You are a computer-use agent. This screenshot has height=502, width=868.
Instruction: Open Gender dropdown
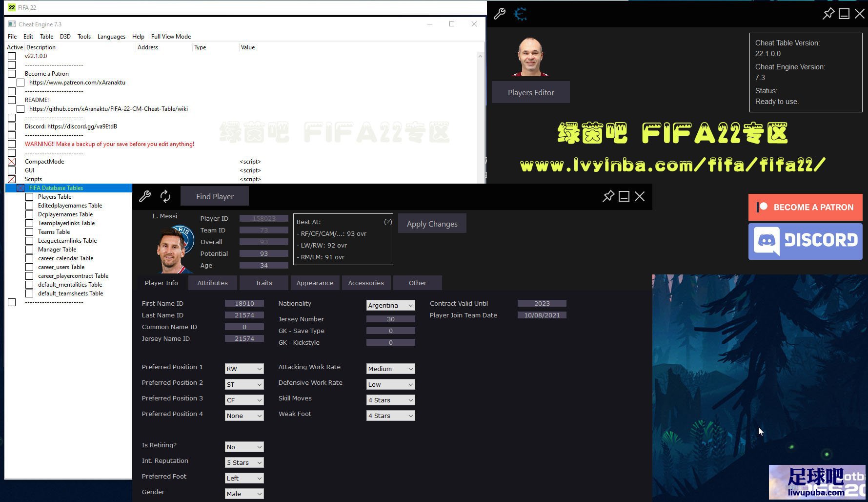click(244, 494)
